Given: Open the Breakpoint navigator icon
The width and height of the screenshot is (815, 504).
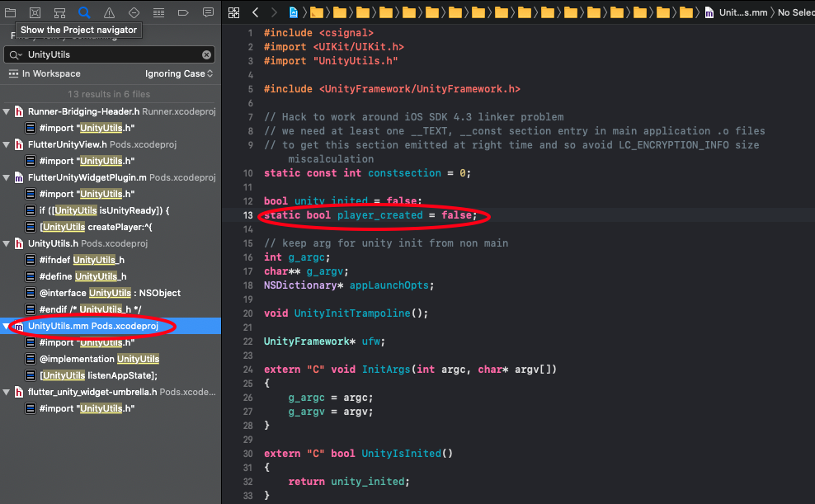Looking at the screenshot, I should [183, 12].
